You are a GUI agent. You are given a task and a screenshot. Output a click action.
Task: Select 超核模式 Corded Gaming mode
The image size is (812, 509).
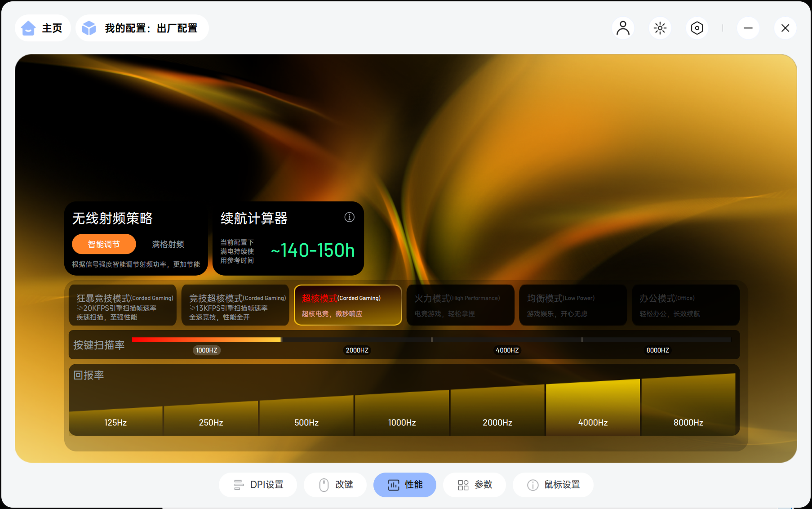348,305
